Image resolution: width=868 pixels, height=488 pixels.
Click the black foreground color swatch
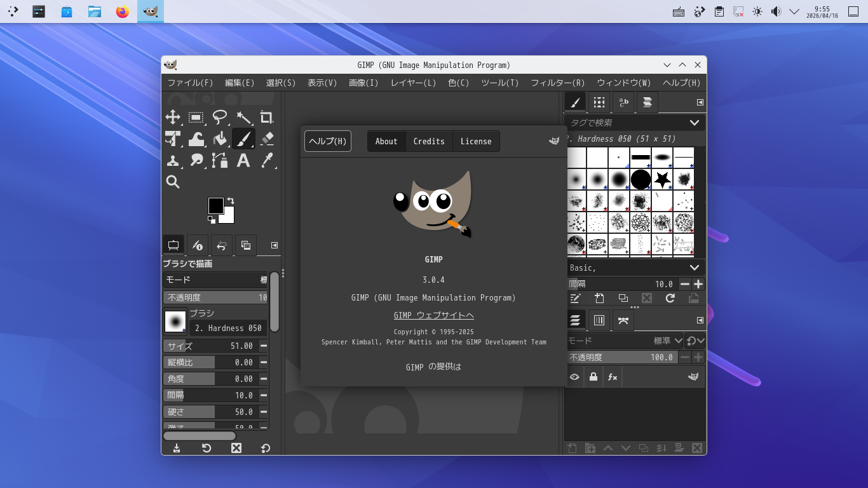pos(215,205)
